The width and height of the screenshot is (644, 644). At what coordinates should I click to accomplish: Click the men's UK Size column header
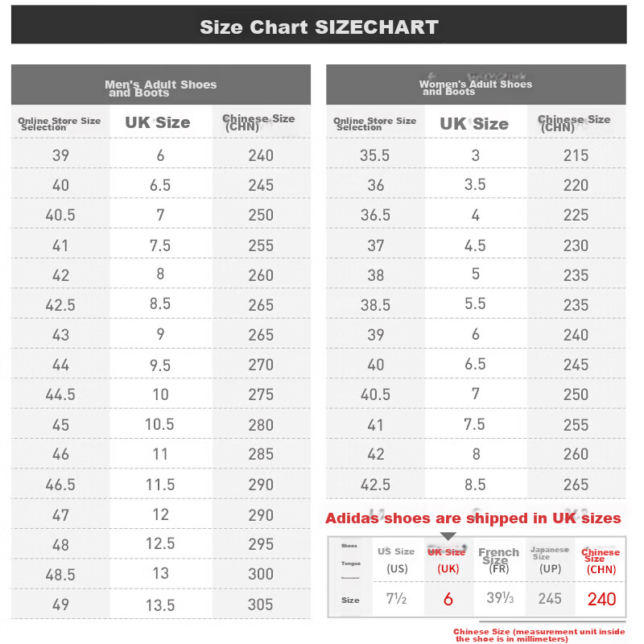tap(158, 122)
